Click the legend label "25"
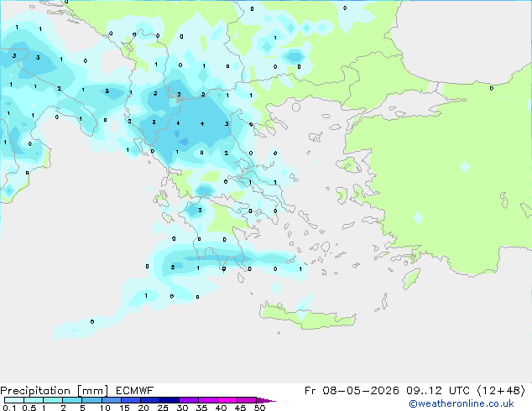 click(x=163, y=408)
